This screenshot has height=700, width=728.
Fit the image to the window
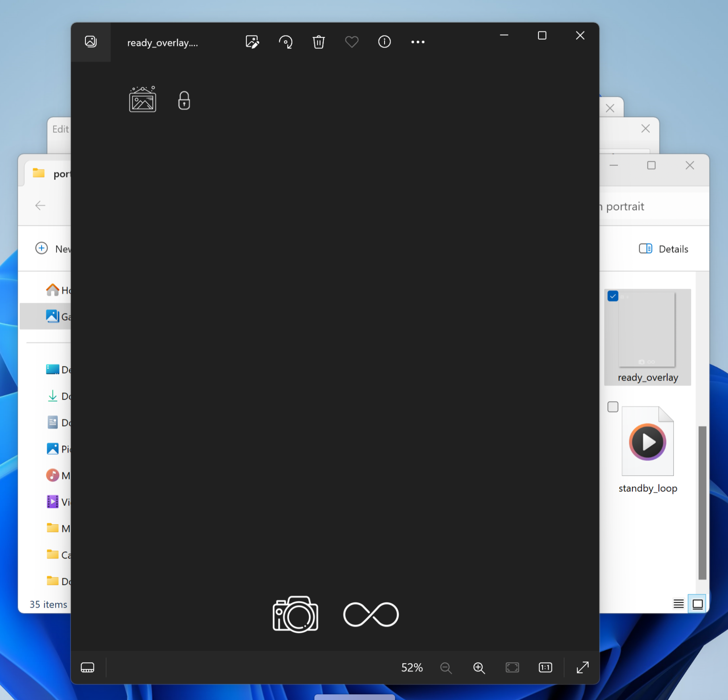point(512,668)
